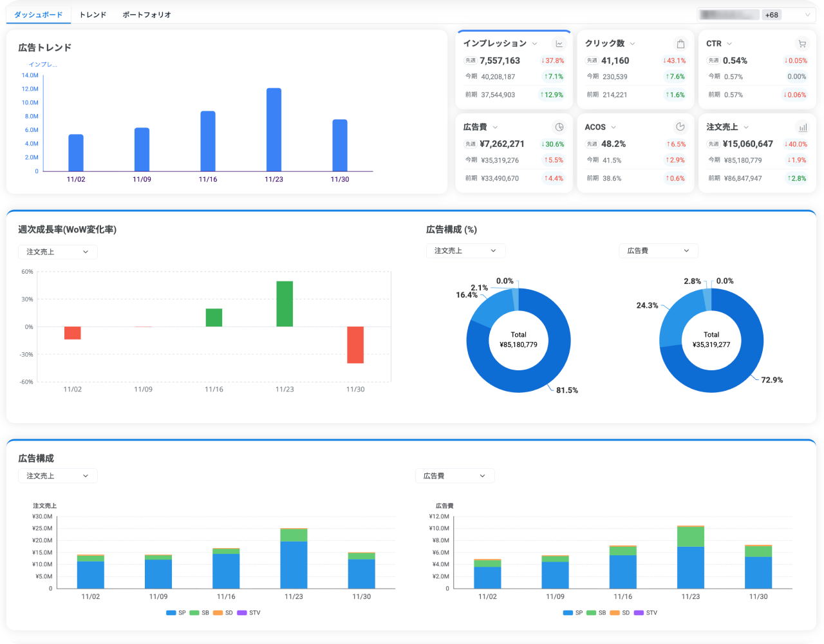Click the pie chart icon on 広告費 card

click(559, 127)
